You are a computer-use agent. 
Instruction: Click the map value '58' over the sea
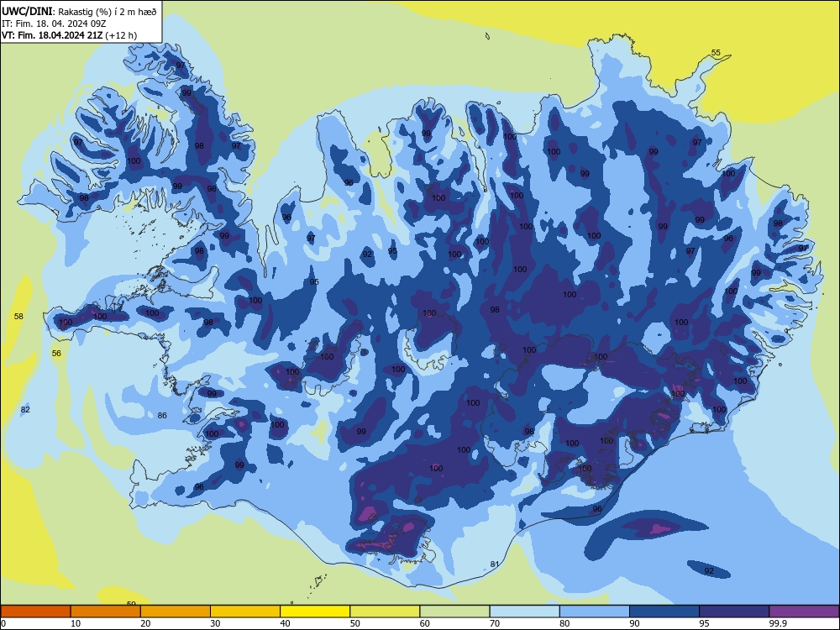pyautogui.click(x=18, y=316)
